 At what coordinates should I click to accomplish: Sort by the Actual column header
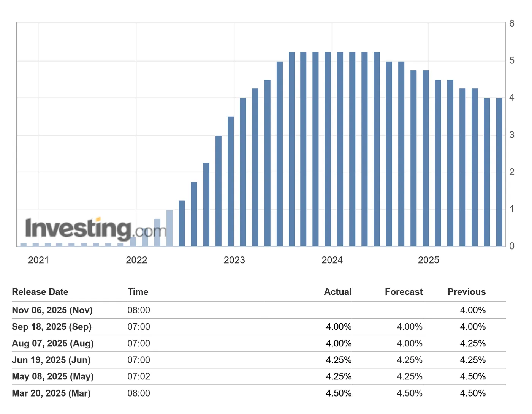[337, 292]
